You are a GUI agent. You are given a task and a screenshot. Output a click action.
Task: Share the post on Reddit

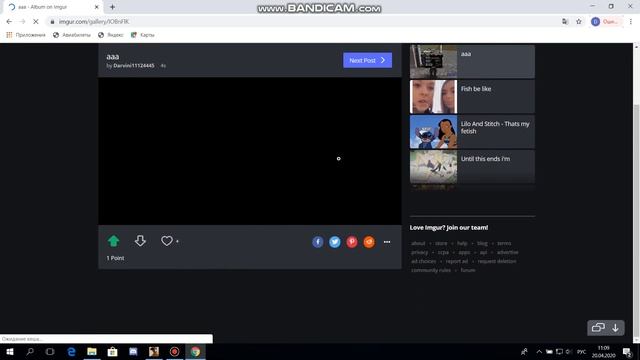click(x=369, y=242)
